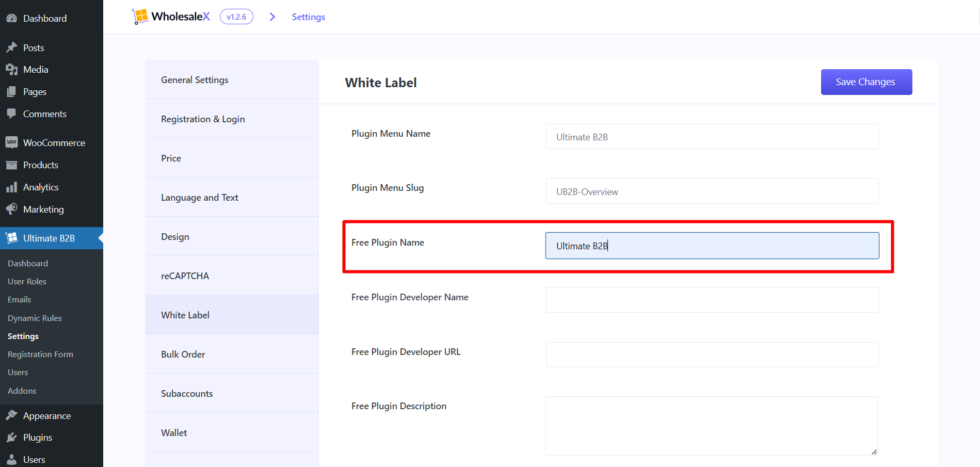The image size is (980, 467).
Task: Click the Products box icon
Action: [12, 165]
